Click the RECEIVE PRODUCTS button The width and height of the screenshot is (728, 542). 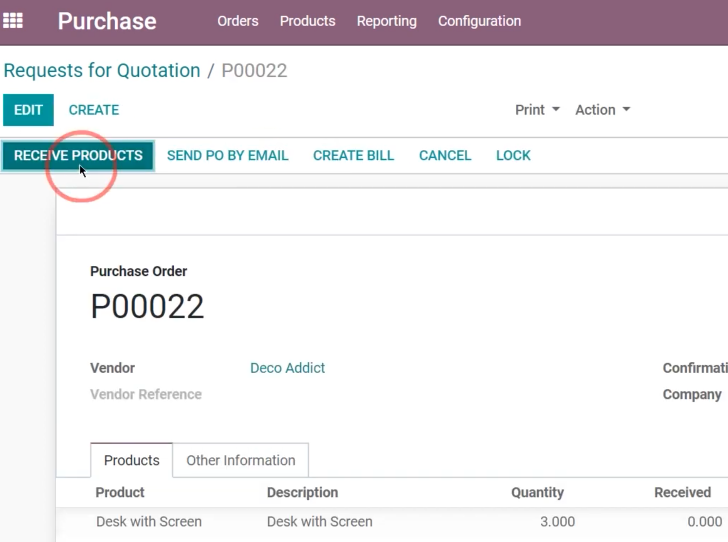coord(78,156)
